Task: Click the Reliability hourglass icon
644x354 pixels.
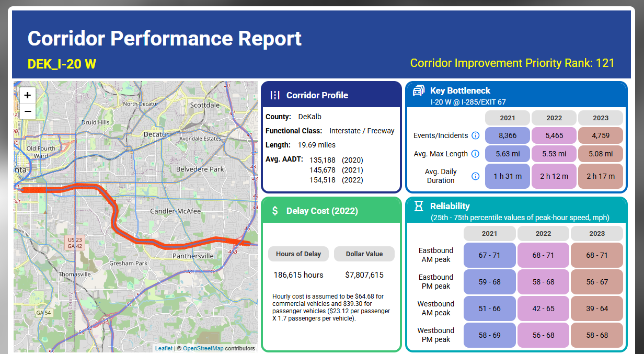Action: click(x=419, y=206)
